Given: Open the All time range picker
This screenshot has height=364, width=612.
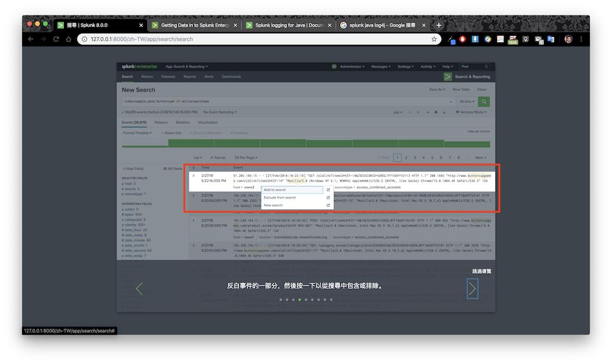Looking at the screenshot, I should pos(467,102).
